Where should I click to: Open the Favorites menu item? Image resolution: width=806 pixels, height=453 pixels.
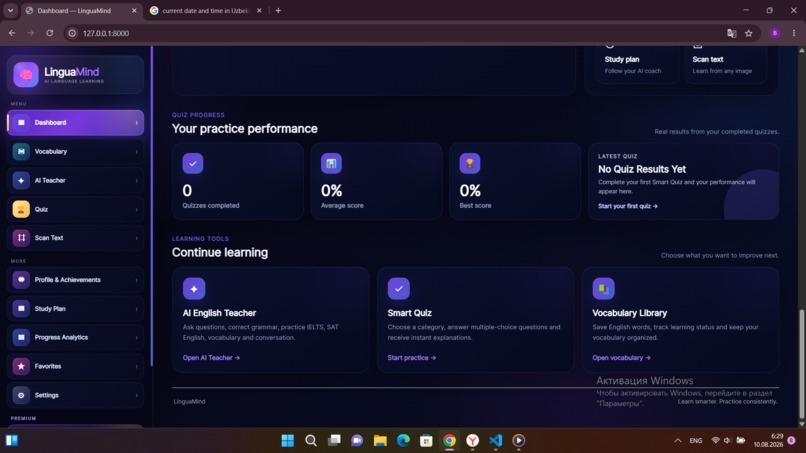[76, 366]
